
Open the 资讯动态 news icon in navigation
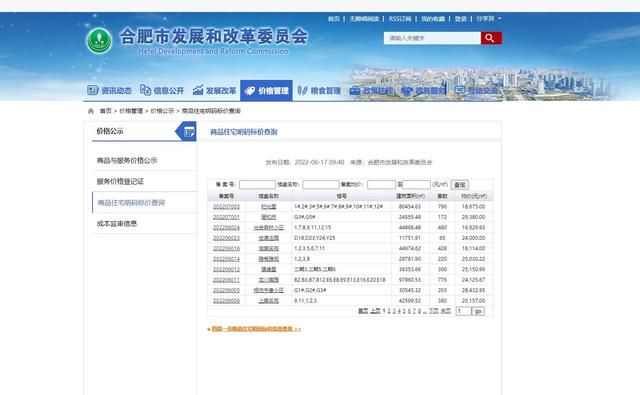coord(93,90)
